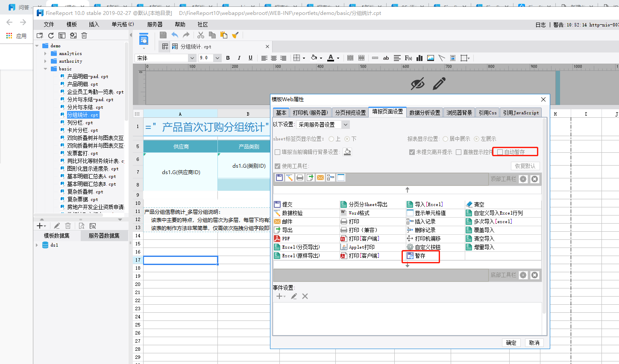Select 清空 clear item with eraser icon
This screenshot has height=364, width=619.
tap(475, 204)
